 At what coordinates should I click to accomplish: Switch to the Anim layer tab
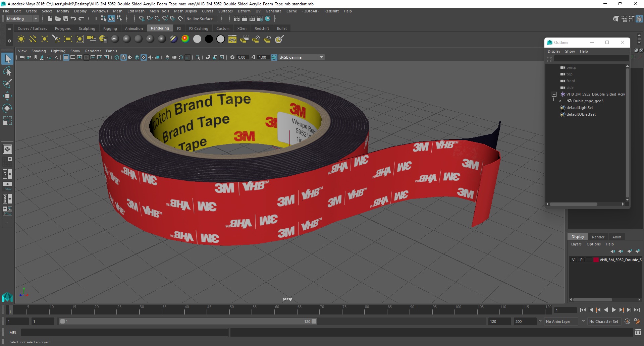[616, 237]
